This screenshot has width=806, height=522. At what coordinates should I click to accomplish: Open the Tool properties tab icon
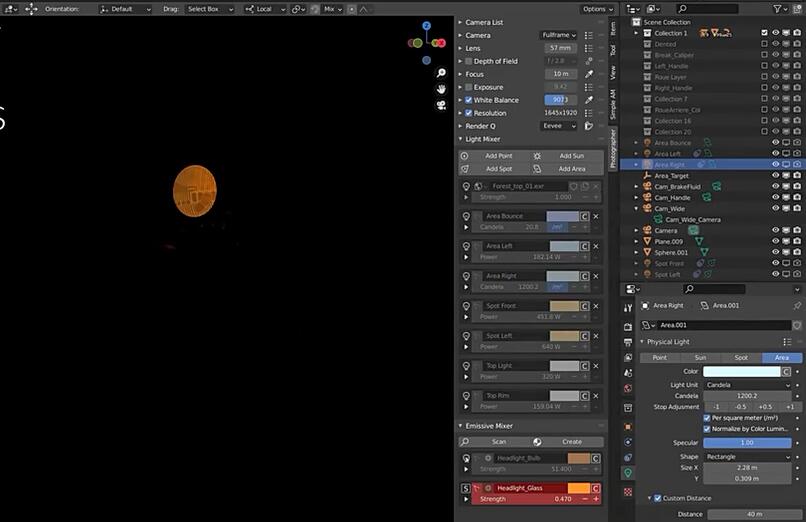[x=628, y=308]
